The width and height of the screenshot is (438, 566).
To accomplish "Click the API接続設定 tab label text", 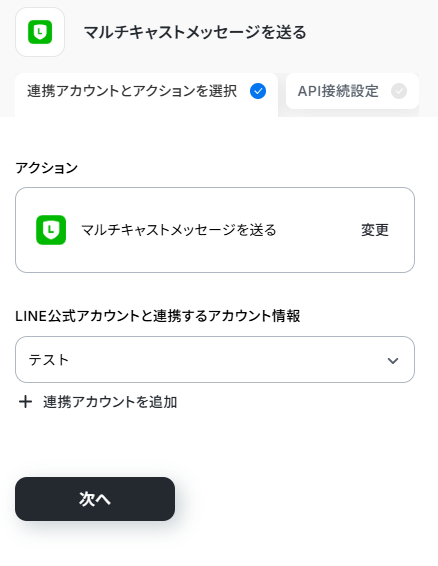I will point(338,91).
